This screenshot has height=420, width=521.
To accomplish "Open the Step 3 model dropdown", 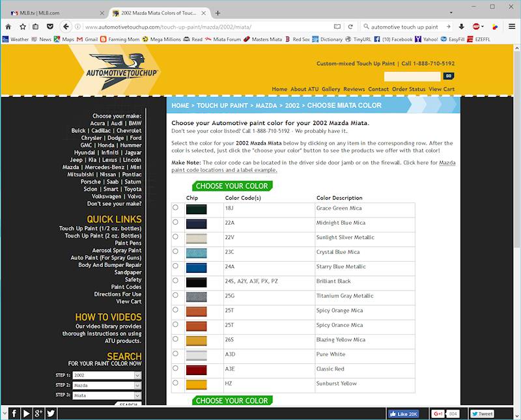I will (x=107, y=396).
